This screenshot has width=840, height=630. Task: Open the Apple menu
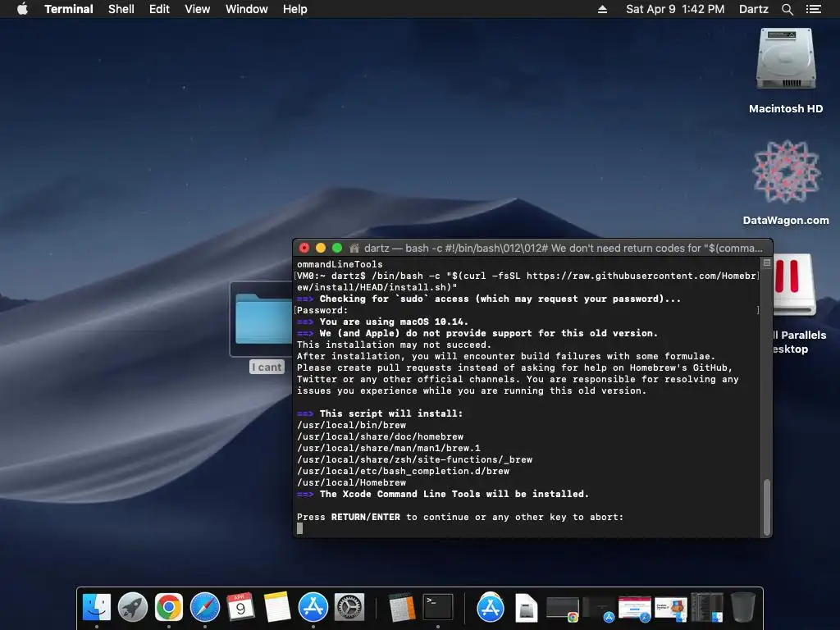[x=22, y=9]
